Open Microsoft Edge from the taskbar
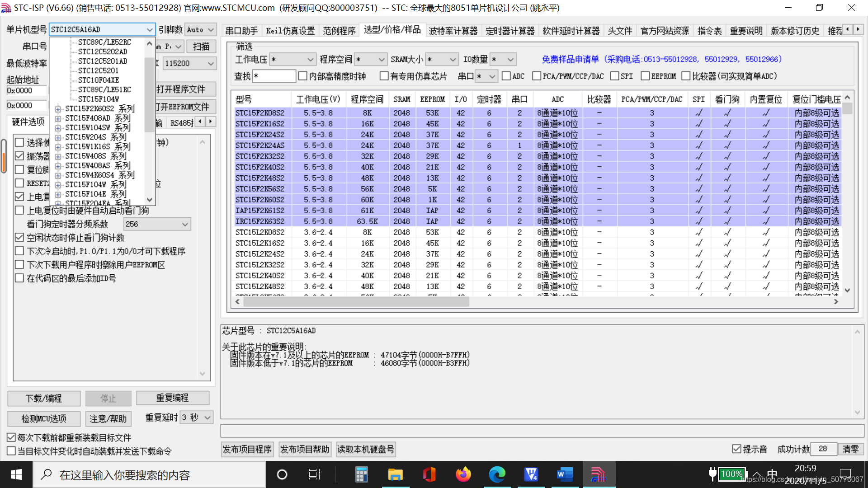 coord(497,474)
